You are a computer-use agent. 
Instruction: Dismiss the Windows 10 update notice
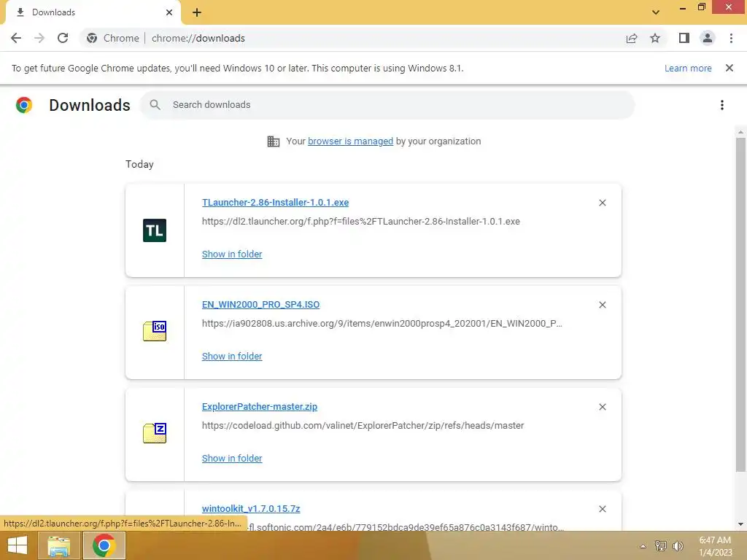tap(729, 68)
